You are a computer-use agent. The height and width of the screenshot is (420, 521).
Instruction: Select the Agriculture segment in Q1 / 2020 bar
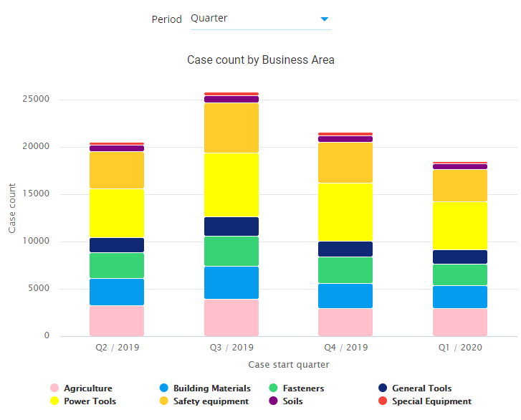tap(460, 323)
